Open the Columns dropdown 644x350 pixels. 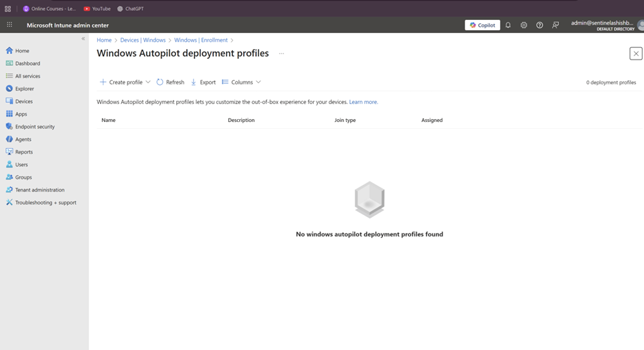pos(241,82)
